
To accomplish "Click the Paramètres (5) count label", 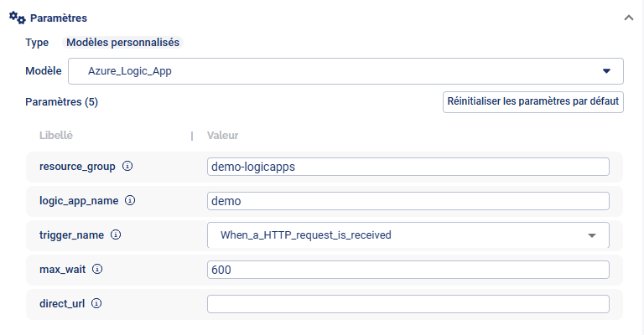I will click(x=62, y=101).
